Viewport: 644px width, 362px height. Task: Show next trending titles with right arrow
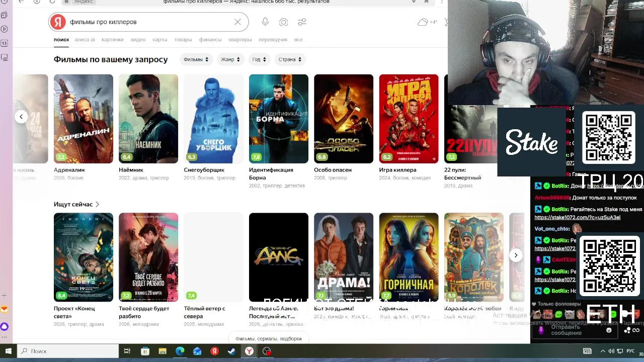(x=516, y=255)
